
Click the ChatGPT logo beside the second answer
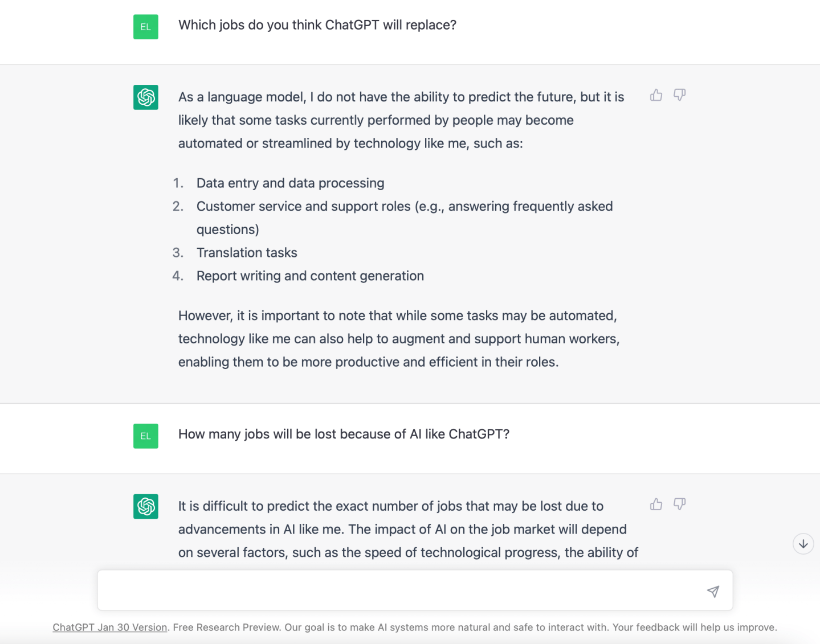146,506
